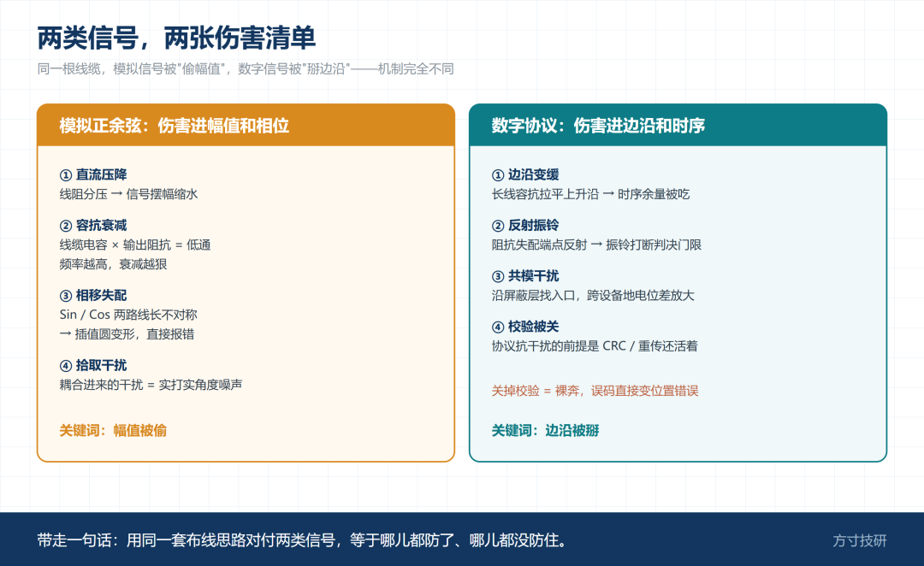
Task: Select the heading ② 容抗衰减
Action: point(93,225)
